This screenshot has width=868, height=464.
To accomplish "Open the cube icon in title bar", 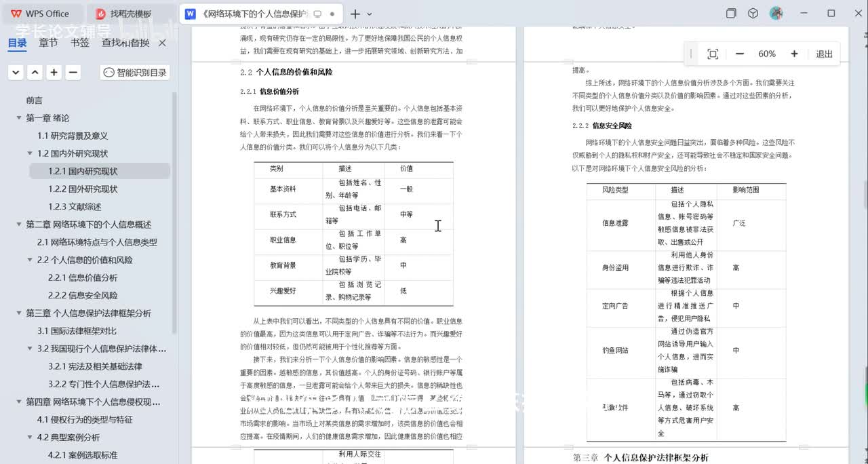I will (x=753, y=14).
